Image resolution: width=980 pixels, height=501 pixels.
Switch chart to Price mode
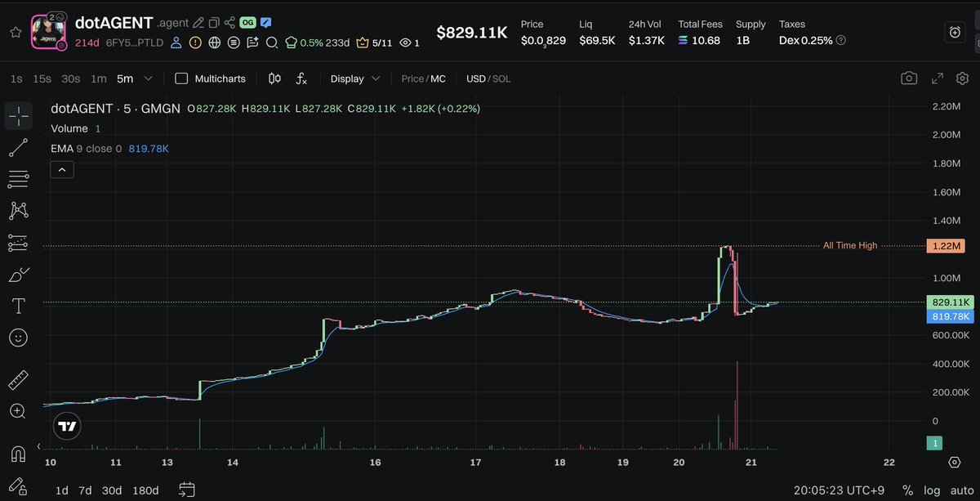click(x=412, y=78)
